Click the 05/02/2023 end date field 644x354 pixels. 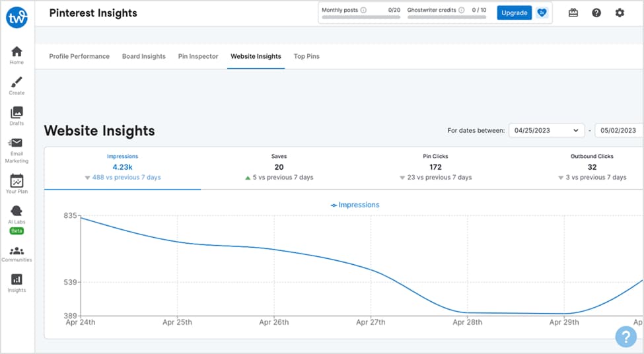point(619,131)
